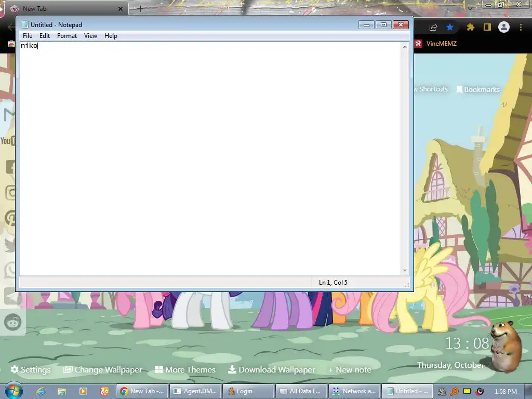Open Chrome three-dot menu
This screenshot has height=399, width=532.
(x=521, y=27)
